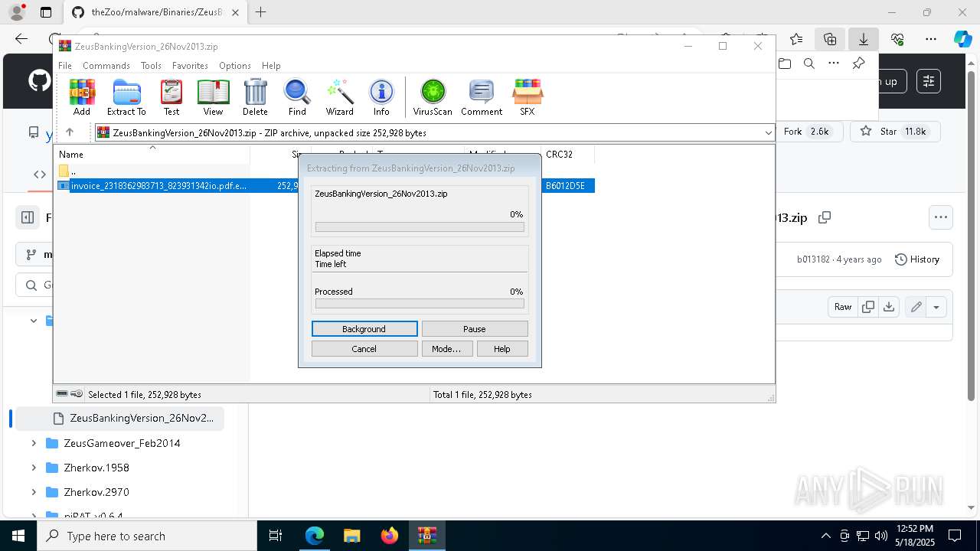Open the File menu
This screenshot has width=980, height=551.
65,66
